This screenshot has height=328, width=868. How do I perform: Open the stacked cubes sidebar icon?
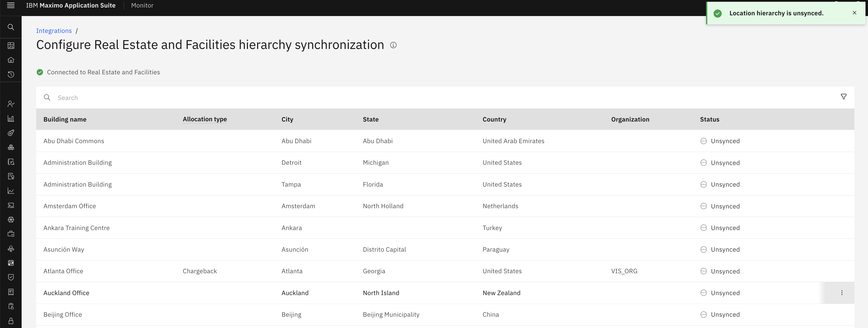coord(11,147)
